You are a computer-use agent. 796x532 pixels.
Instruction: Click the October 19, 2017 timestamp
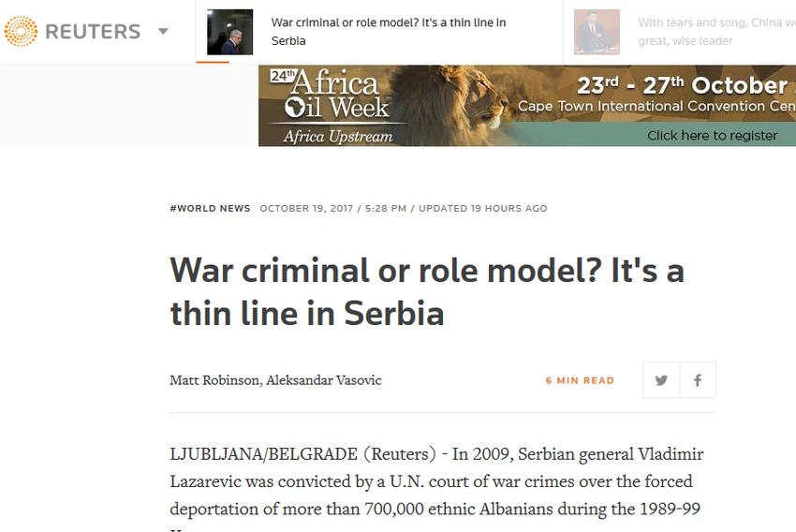click(306, 209)
